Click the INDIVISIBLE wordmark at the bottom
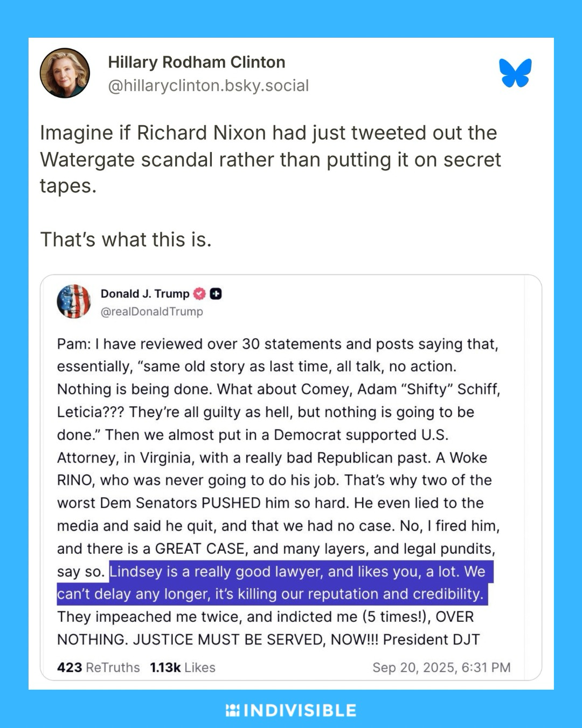582x728 pixels. (x=300, y=710)
